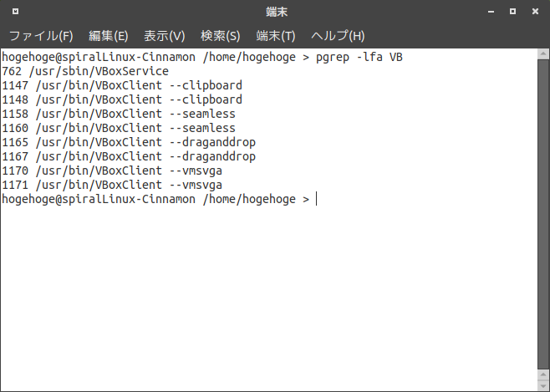Minimize the terminal window

[x=491, y=12]
